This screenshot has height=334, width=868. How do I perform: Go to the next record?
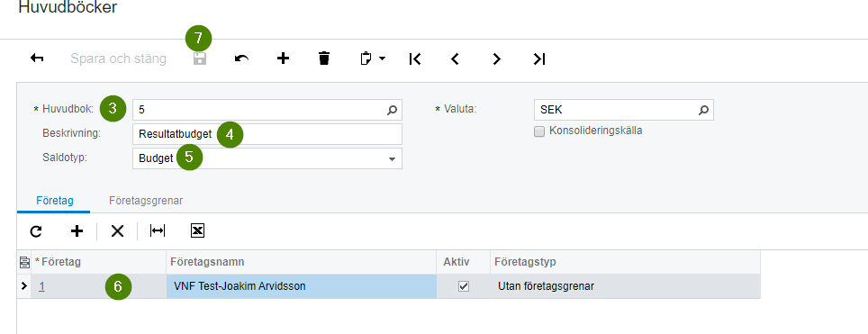[x=496, y=59]
